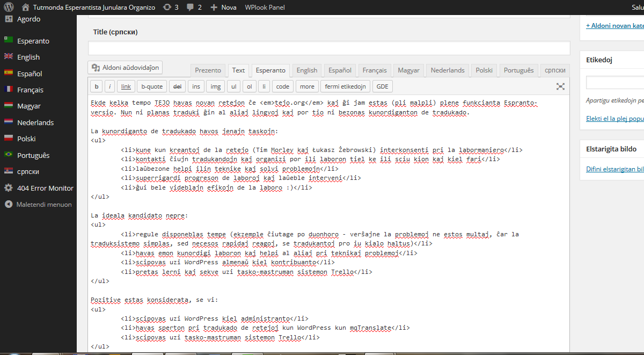
Task: Insert link with the link button
Action: coord(126,86)
